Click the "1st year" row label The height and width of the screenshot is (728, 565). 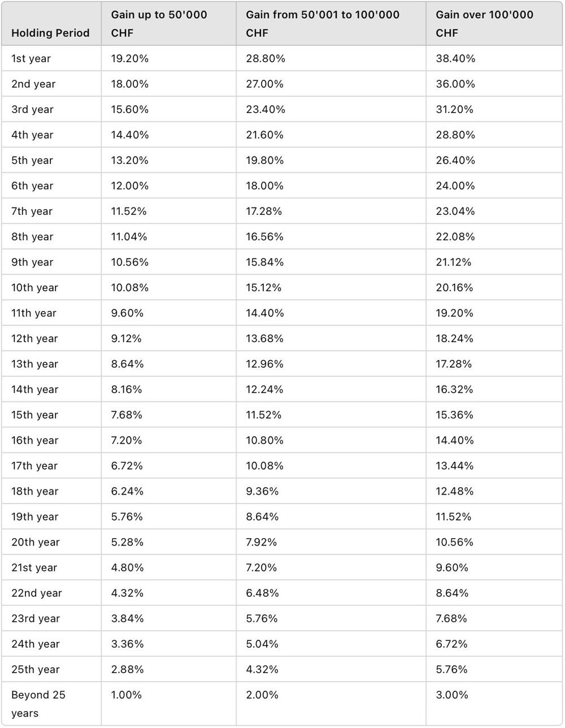pyautogui.click(x=31, y=58)
